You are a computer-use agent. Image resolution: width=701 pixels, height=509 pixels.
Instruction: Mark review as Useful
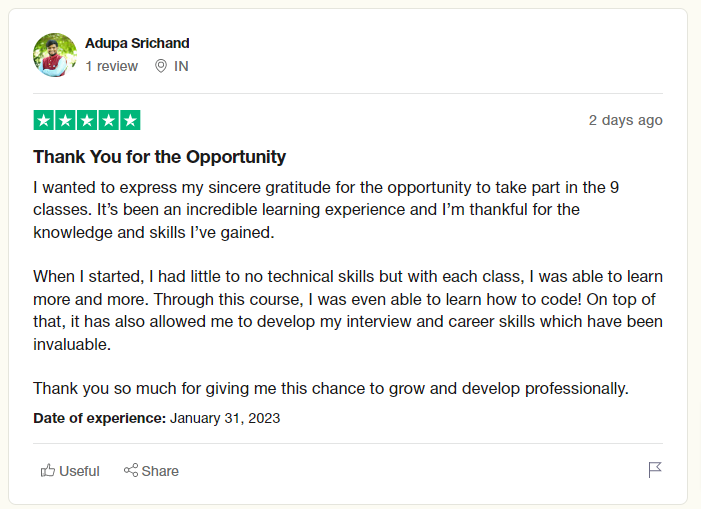pyautogui.click(x=70, y=471)
